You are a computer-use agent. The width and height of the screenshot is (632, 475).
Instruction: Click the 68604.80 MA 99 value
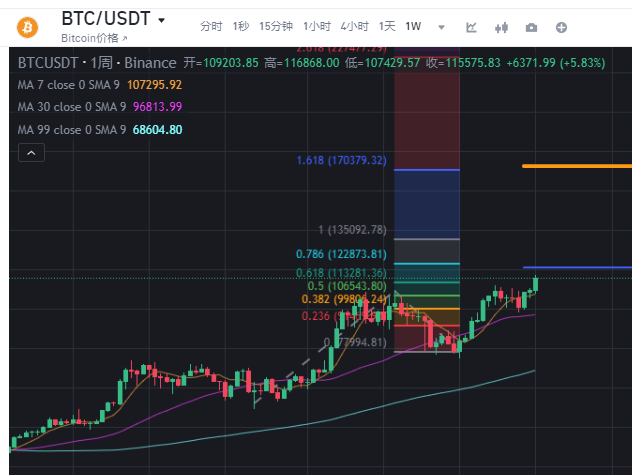(x=158, y=130)
